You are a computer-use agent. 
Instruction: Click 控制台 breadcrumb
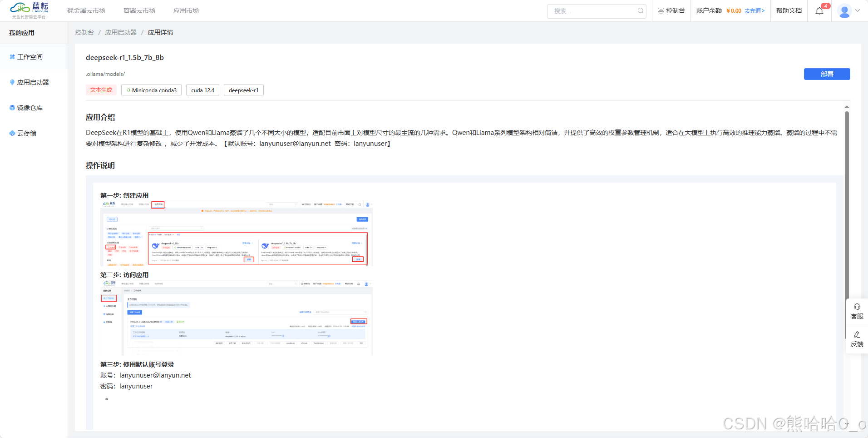[84, 32]
